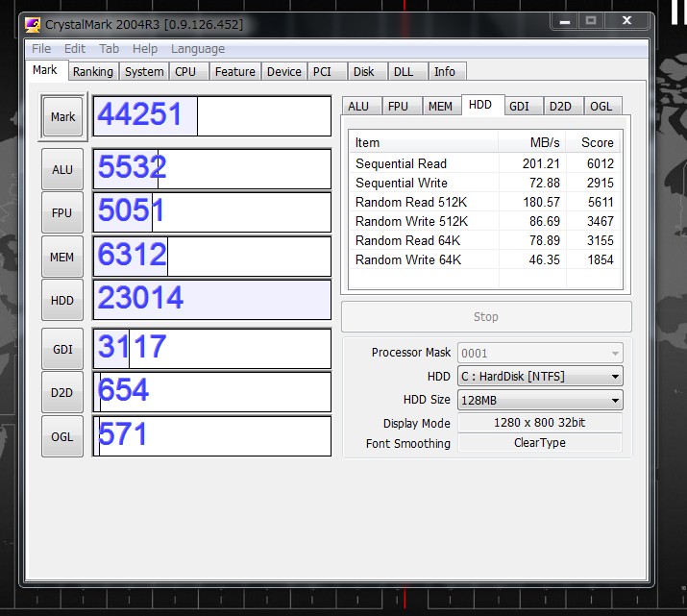Click the total Mark score bar 44251

[212, 116]
